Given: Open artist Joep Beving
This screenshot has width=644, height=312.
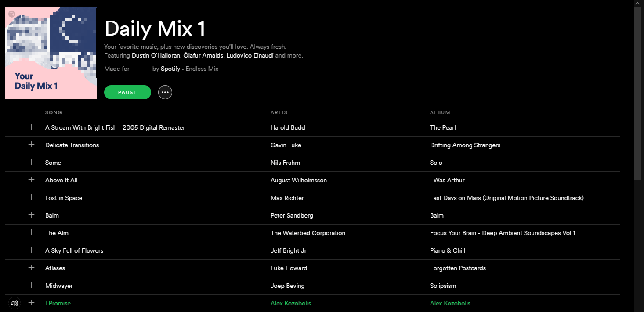Looking at the screenshot, I should (288, 286).
